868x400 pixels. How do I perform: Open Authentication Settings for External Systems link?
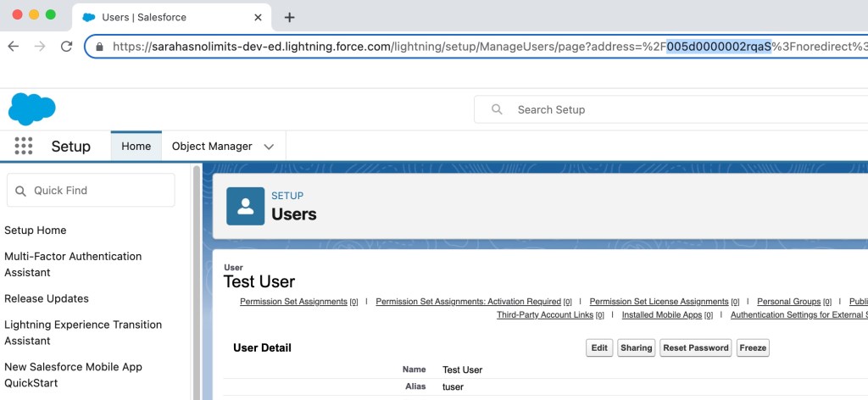[x=799, y=314]
